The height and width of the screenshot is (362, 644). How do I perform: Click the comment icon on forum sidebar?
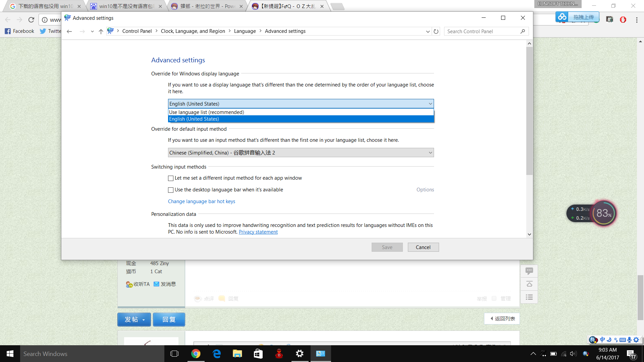pos(529,271)
